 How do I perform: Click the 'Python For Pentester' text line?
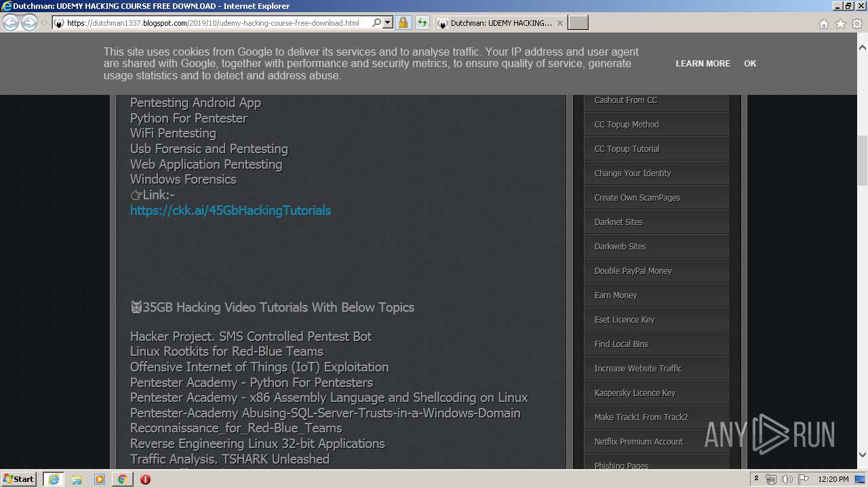[189, 119]
